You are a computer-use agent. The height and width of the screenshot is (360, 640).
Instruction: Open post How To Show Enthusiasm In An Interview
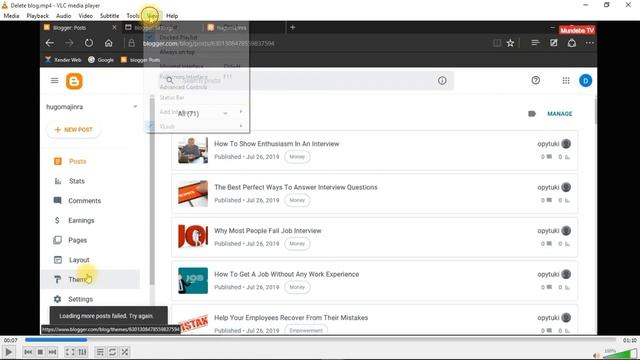277,144
